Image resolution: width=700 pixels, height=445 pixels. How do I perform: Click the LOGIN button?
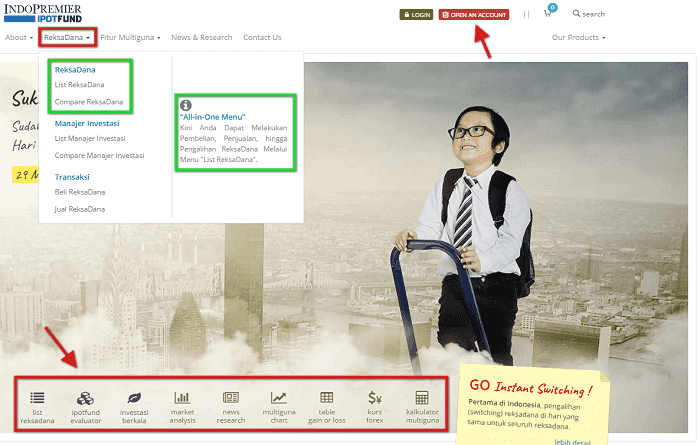(416, 15)
